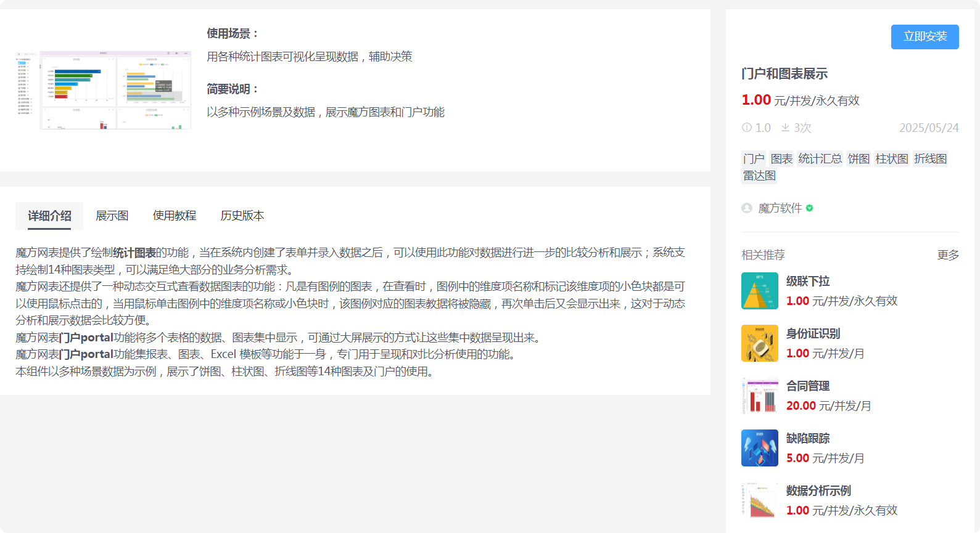This screenshot has width=980, height=533.
Task: Click the download count icon beside 3次
Action: pos(785,128)
